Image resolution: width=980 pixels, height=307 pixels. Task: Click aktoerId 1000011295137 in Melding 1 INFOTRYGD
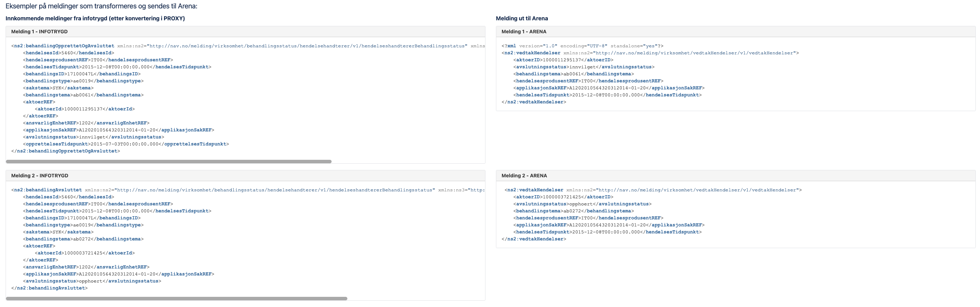point(85,109)
